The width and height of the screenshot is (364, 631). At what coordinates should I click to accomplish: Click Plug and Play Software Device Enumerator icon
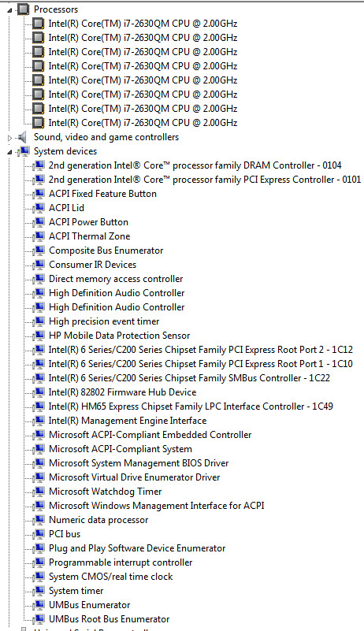click(x=39, y=548)
